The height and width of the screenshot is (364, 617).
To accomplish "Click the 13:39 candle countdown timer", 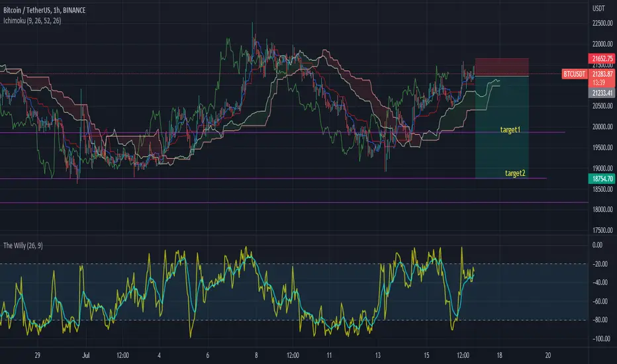I will (598, 83).
